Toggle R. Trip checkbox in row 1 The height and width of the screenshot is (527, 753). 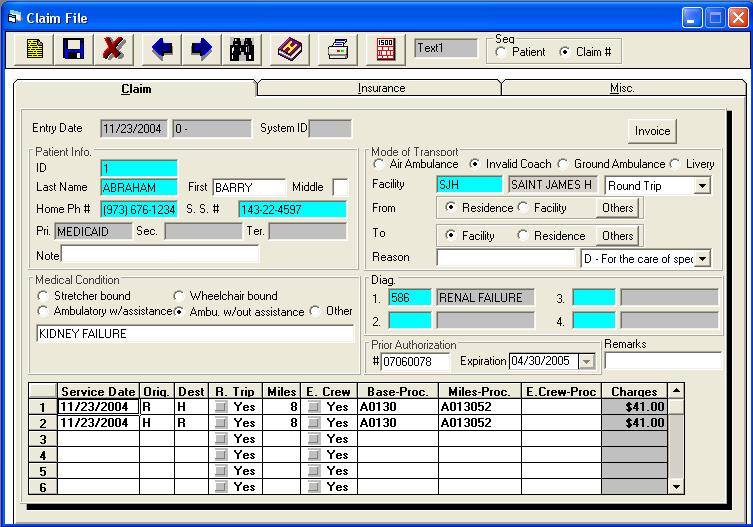coord(221,407)
